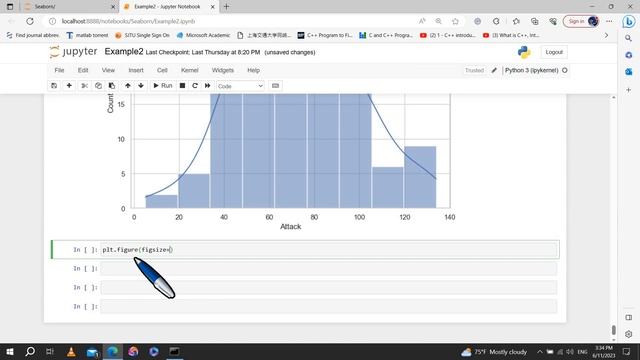Open browser favorites list icon
Viewport: 640px width, 360px height.
click(x=516, y=21)
